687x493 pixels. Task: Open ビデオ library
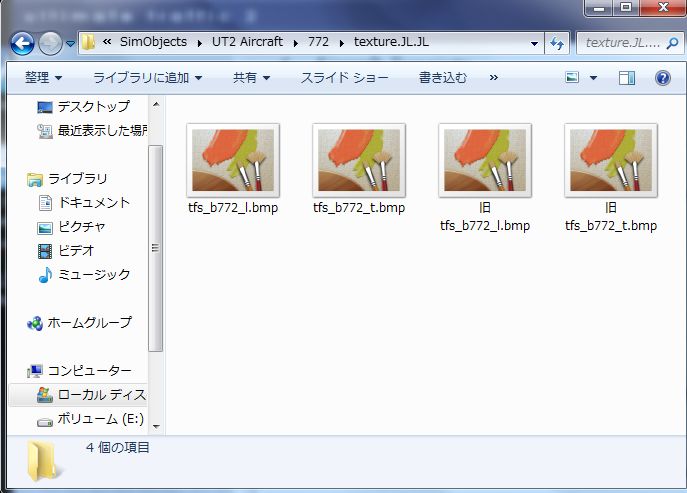click(76, 251)
